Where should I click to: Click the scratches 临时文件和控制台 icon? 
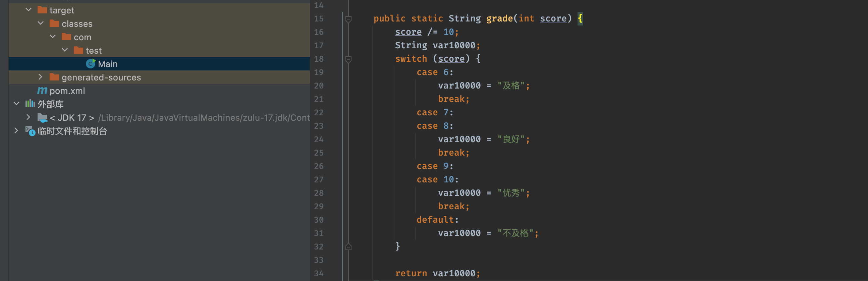30,131
